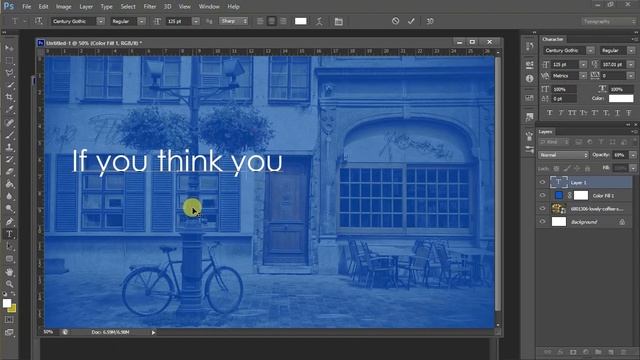Open Character panel font family dropdown
The image size is (640, 360).
pyautogui.click(x=590, y=51)
